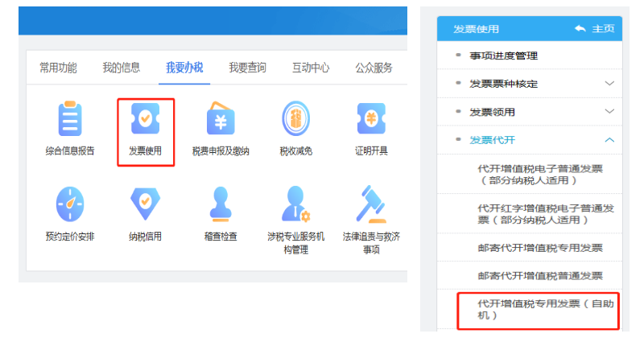Click the 纳税信用 label text
Viewport: 644px width, 342px height.
tap(146, 237)
